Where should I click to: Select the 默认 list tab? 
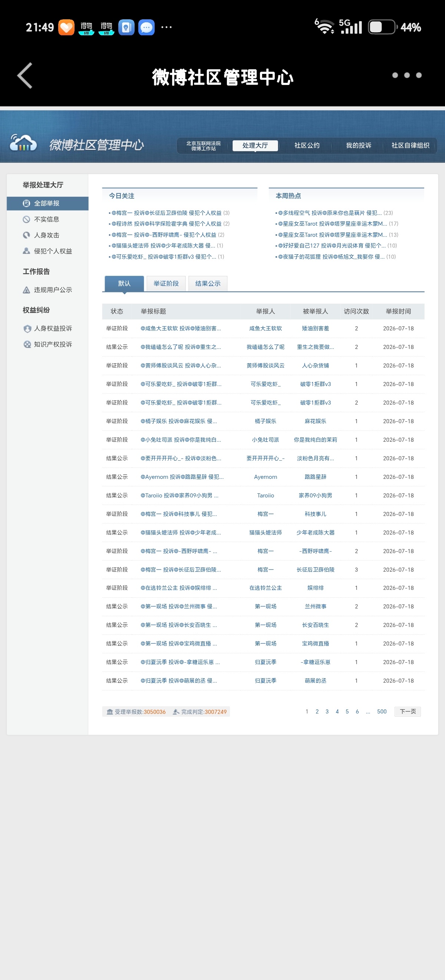pos(124,284)
